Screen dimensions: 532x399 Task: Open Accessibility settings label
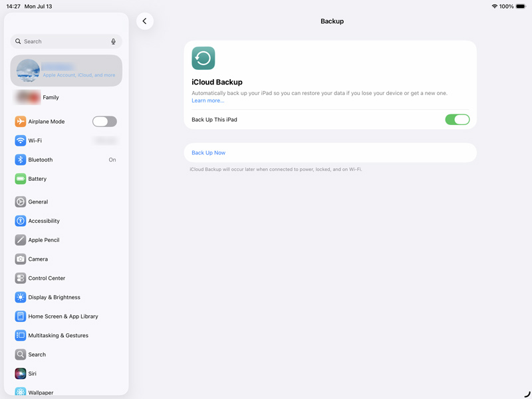(44, 221)
